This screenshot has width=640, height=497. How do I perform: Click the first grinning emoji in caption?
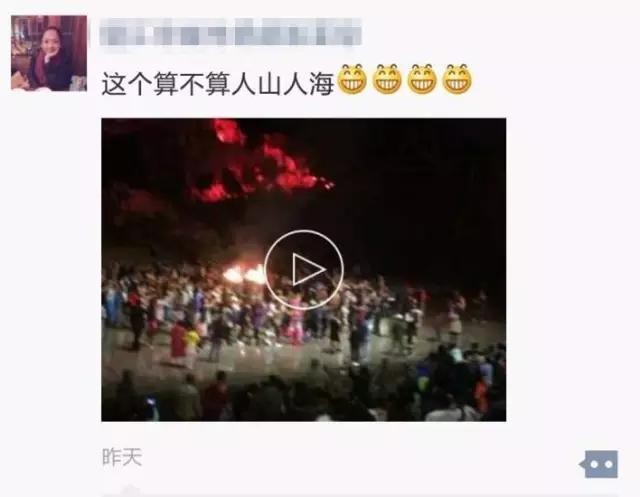pyautogui.click(x=353, y=79)
